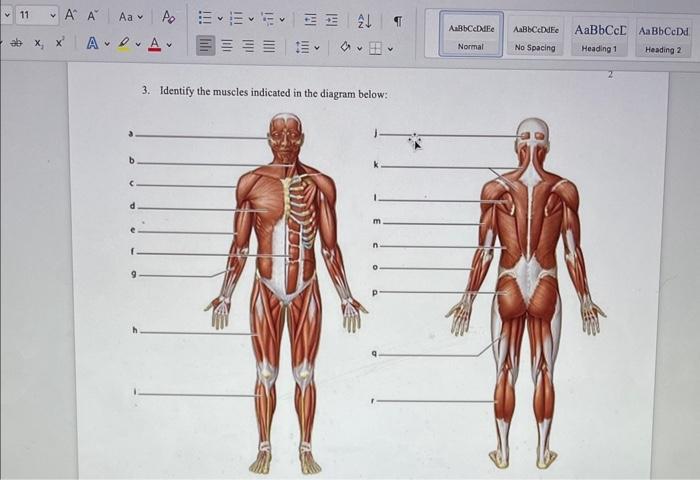Image resolution: width=700 pixels, height=480 pixels.
Task: Open text effects dropdown arrow
Action: click(x=107, y=44)
